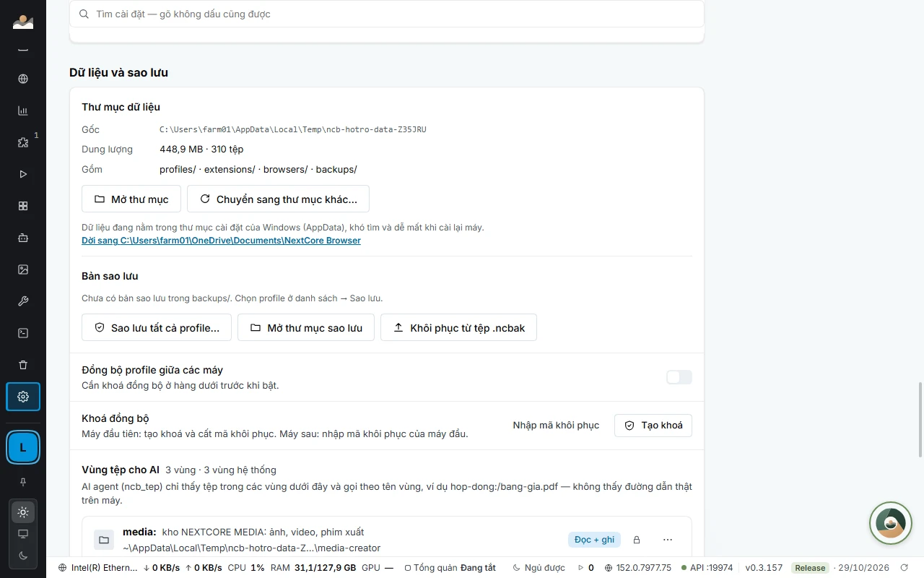Screen dimensions: 924x578
Task: Click the lock icon on the media zone row
Action: pyautogui.click(x=637, y=540)
